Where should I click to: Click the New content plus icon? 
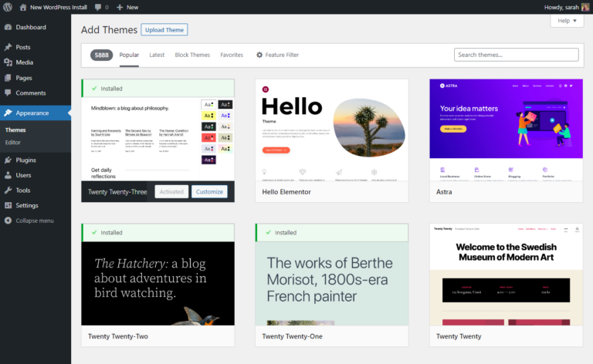120,7
